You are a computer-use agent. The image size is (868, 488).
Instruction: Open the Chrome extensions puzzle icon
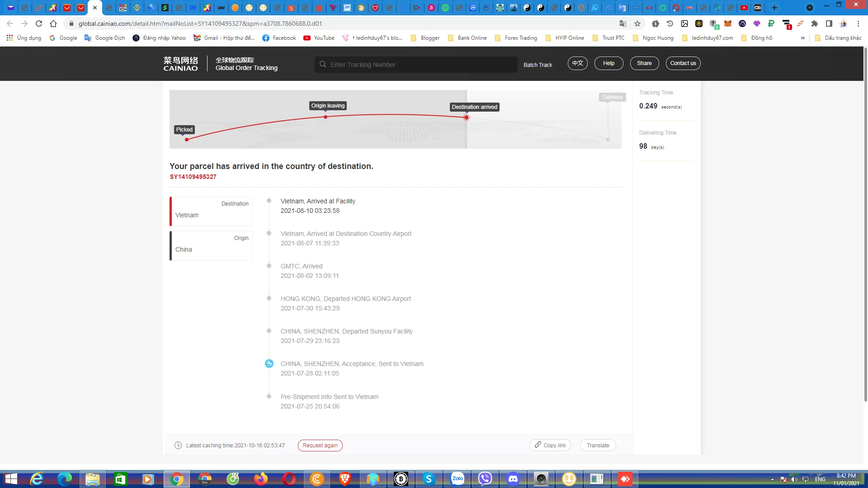click(815, 23)
